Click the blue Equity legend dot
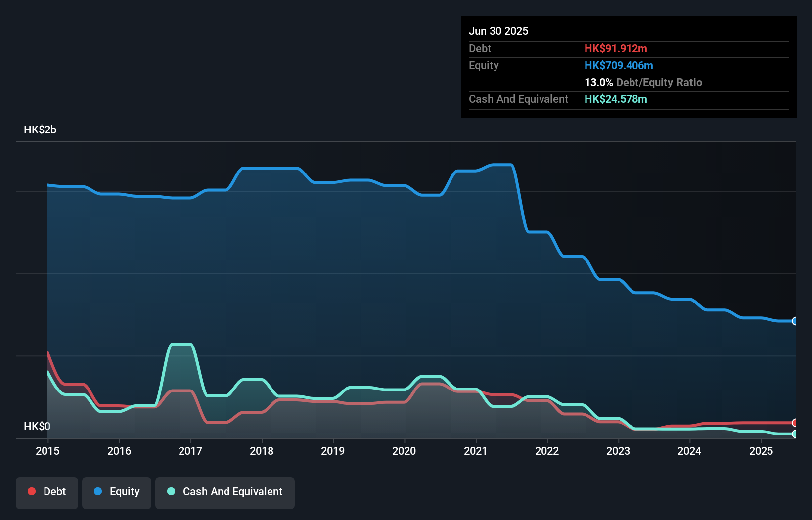812x520 pixels. point(97,491)
